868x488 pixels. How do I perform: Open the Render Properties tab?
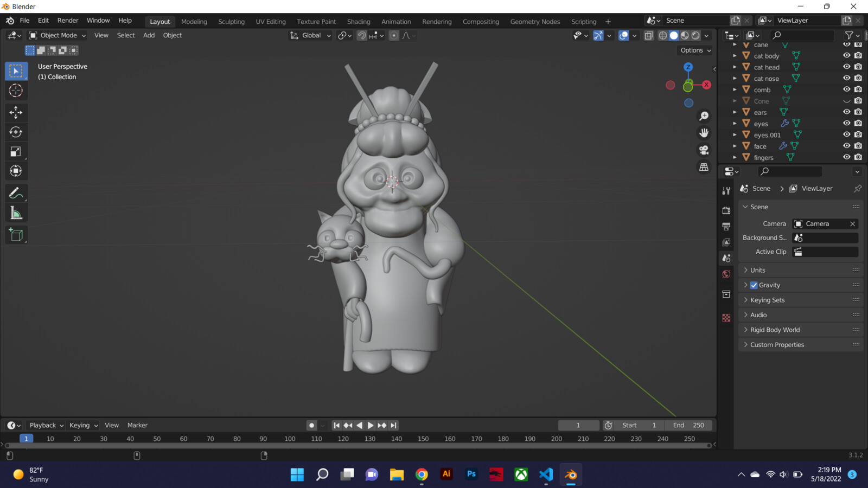726,210
